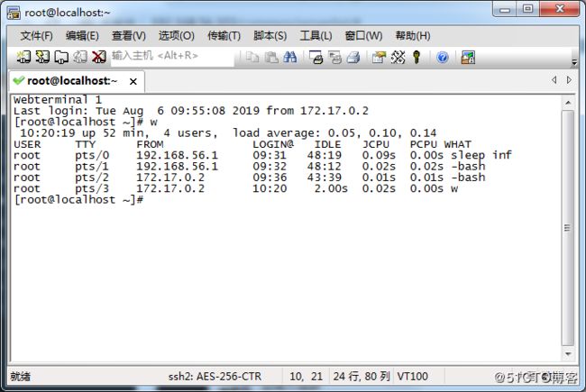Focus the 输入主机 <Alt+R> host field
586x392 pixels.
(x=172, y=57)
